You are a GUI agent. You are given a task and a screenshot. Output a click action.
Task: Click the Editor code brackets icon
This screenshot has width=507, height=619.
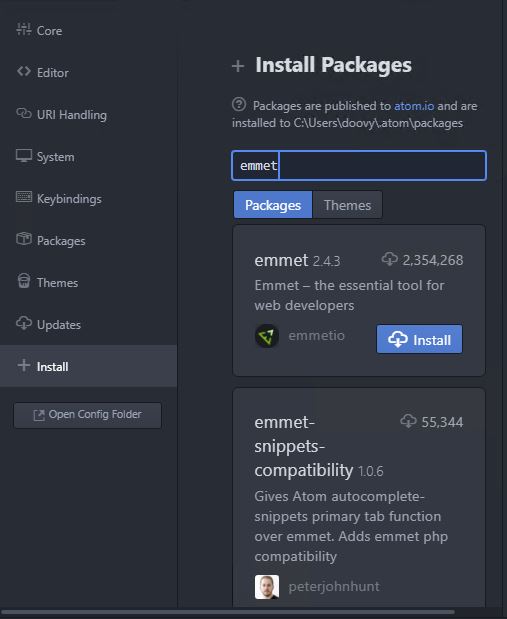pos(24,71)
